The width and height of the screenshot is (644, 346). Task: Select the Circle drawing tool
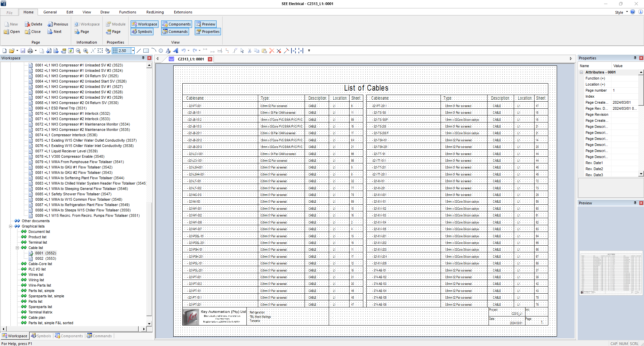(161, 51)
